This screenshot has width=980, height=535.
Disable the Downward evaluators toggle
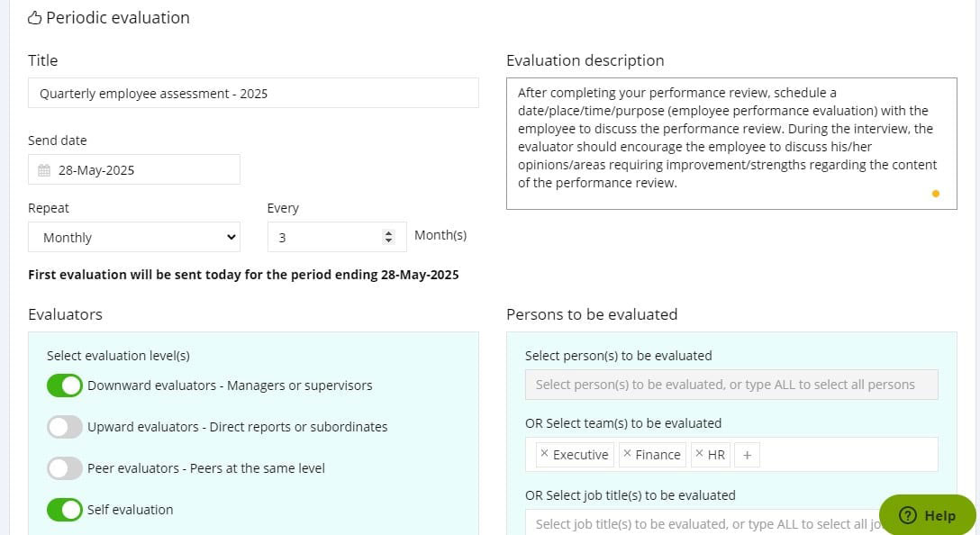click(x=64, y=385)
